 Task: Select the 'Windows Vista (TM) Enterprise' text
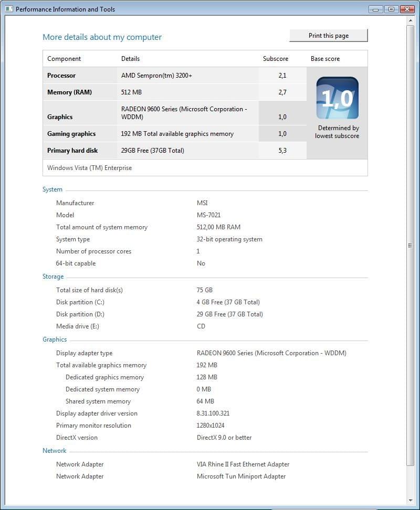coord(89,168)
